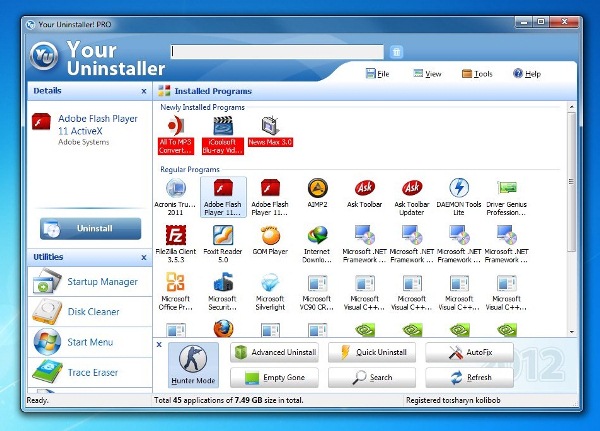This screenshot has width=600, height=431.
Task: Collapse the Utilities panel
Action: (x=142, y=257)
